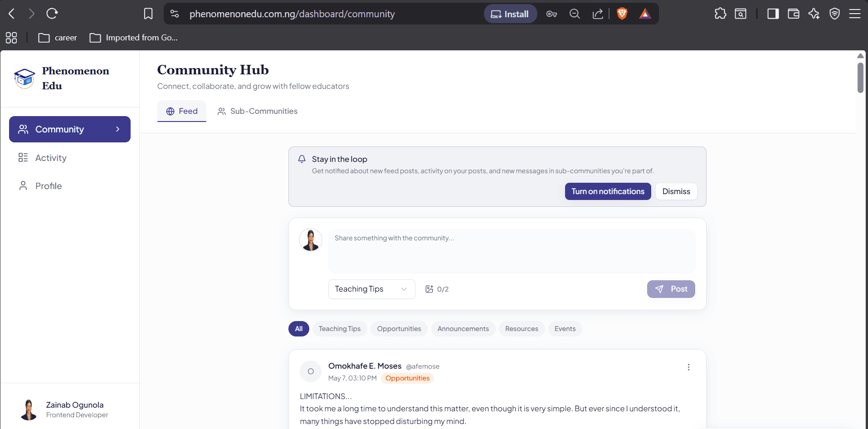868x429 pixels.
Task: Go forward with the browser forward arrow
Action: pyautogui.click(x=31, y=14)
